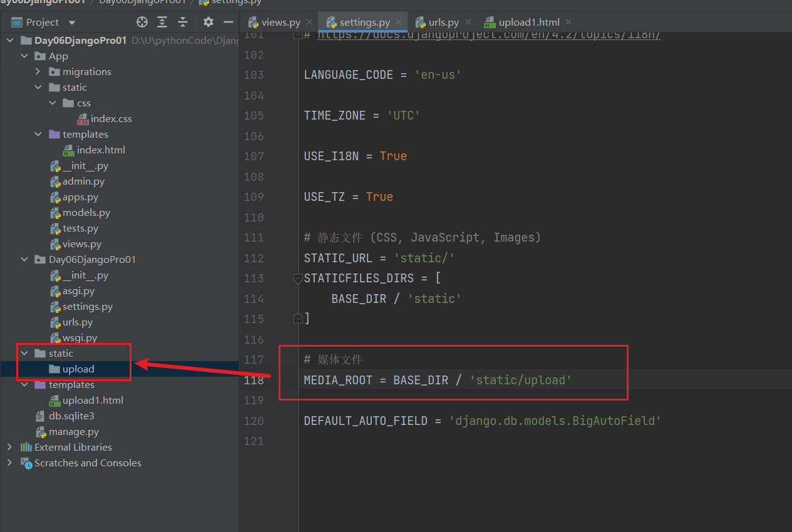Click the 'static/upload' string on line 118
This screenshot has width=792, height=532.
521,380
